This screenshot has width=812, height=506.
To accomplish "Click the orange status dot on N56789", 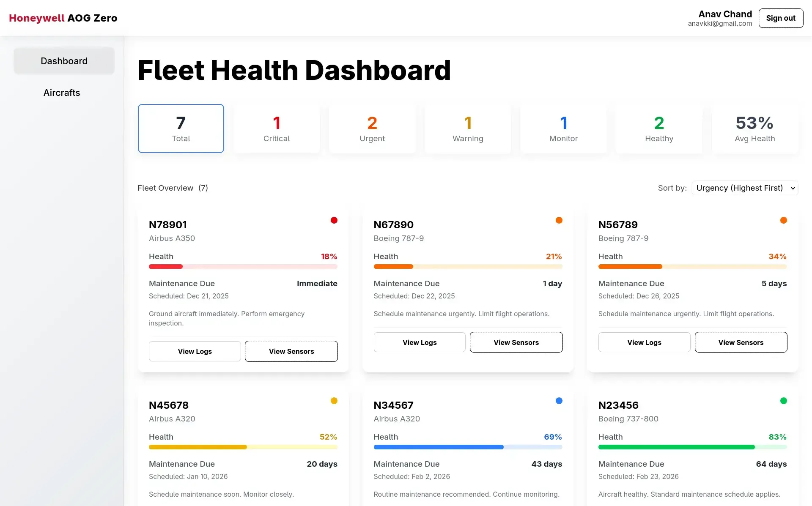I will [783, 220].
